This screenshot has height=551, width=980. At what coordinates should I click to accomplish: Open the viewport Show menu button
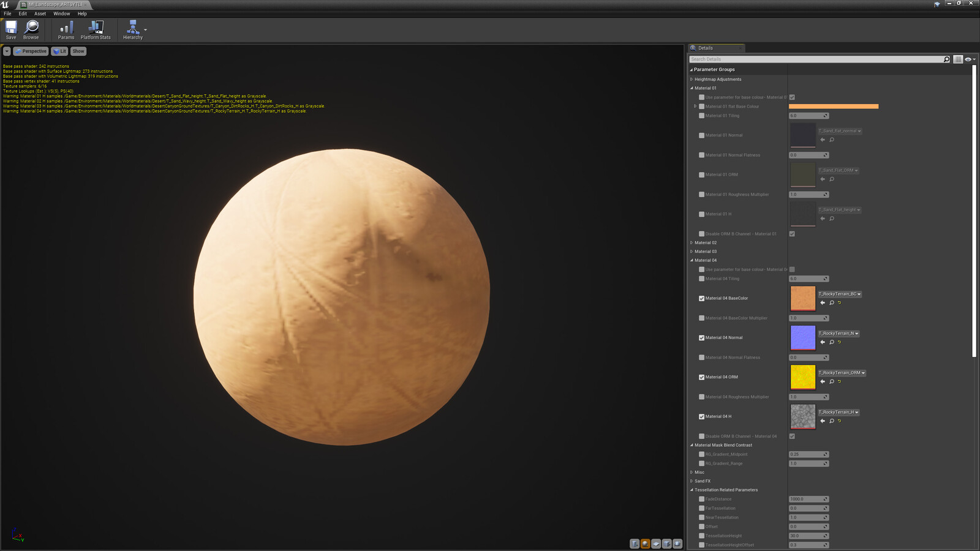78,51
